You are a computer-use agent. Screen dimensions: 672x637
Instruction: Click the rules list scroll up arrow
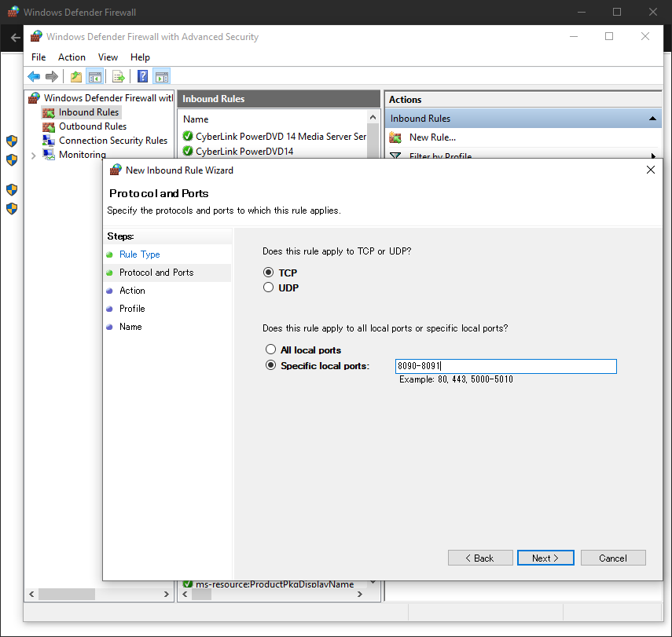373,117
